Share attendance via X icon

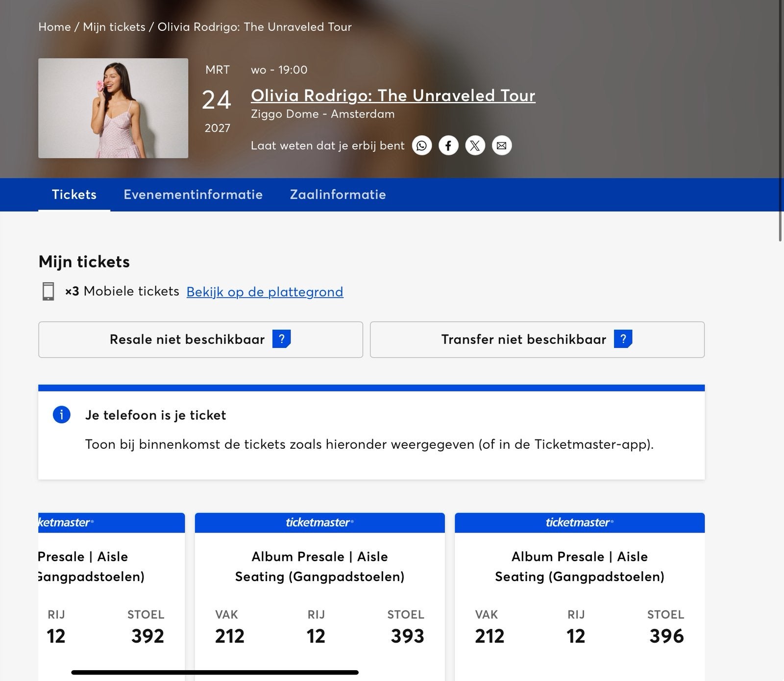point(475,146)
